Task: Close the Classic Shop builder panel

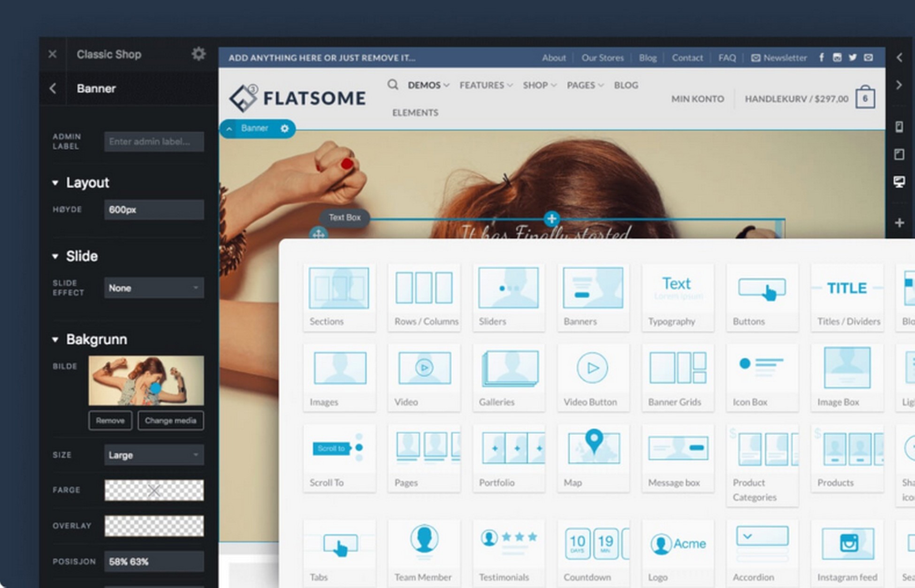Action: [53, 54]
